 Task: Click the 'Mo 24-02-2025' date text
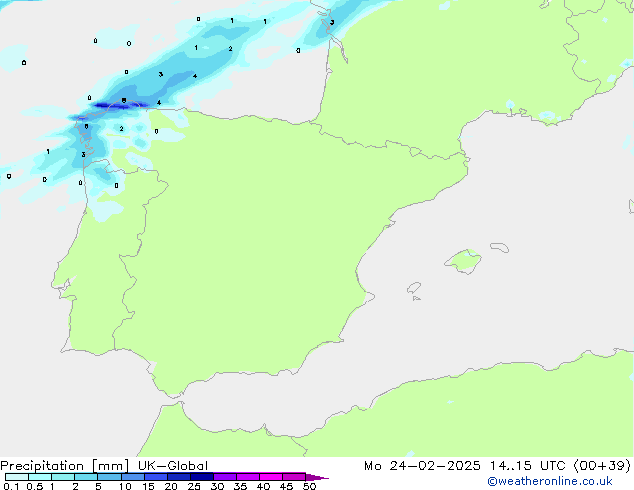(x=422, y=466)
